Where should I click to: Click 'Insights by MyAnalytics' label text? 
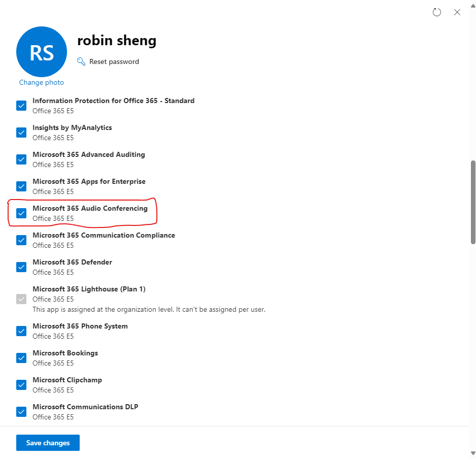pyautogui.click(x=72, y=127)
